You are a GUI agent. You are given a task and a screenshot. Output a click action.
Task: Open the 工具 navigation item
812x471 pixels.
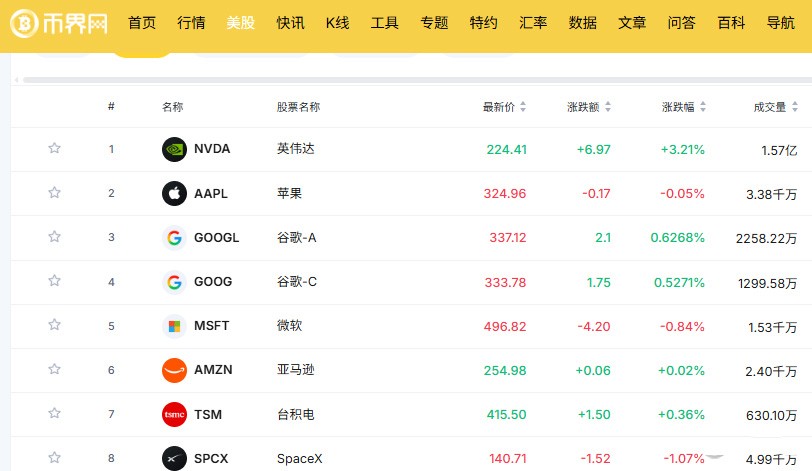coord(385,23)
